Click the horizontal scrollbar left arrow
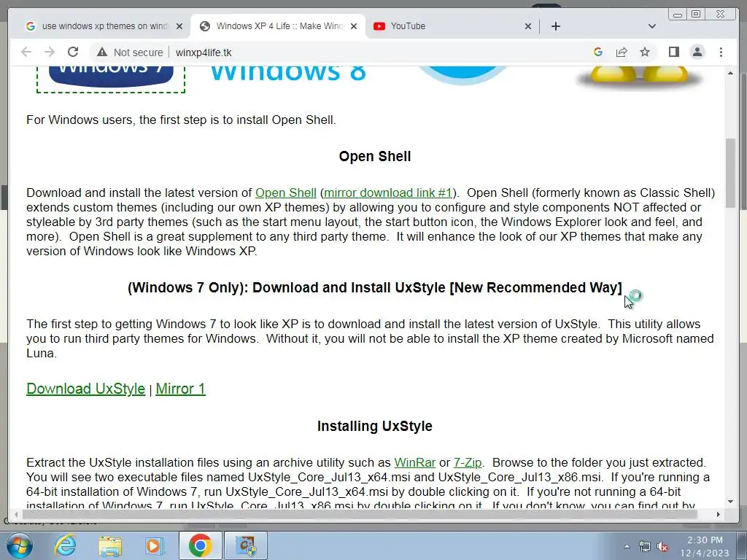Image resolution: width=747 pixels, height=560 pixels. 16,514
